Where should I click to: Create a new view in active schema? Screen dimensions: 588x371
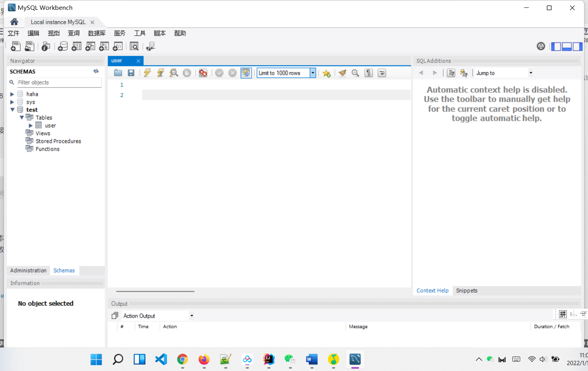(90, 46)
